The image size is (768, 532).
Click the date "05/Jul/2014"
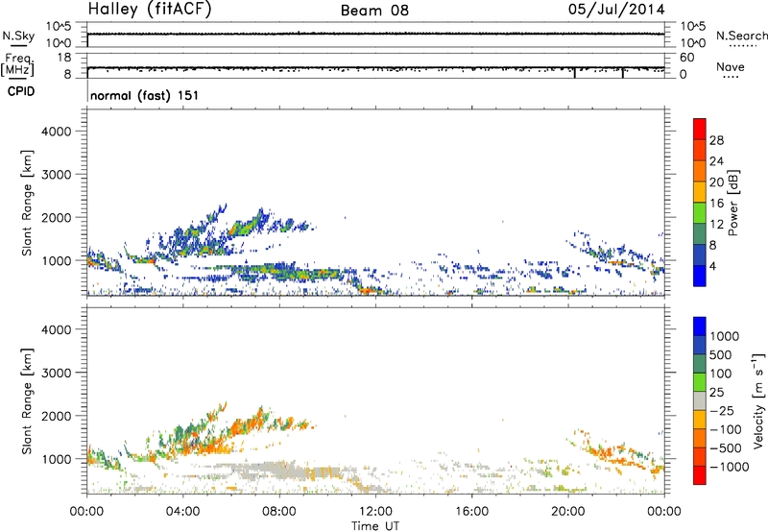point(616,10)
